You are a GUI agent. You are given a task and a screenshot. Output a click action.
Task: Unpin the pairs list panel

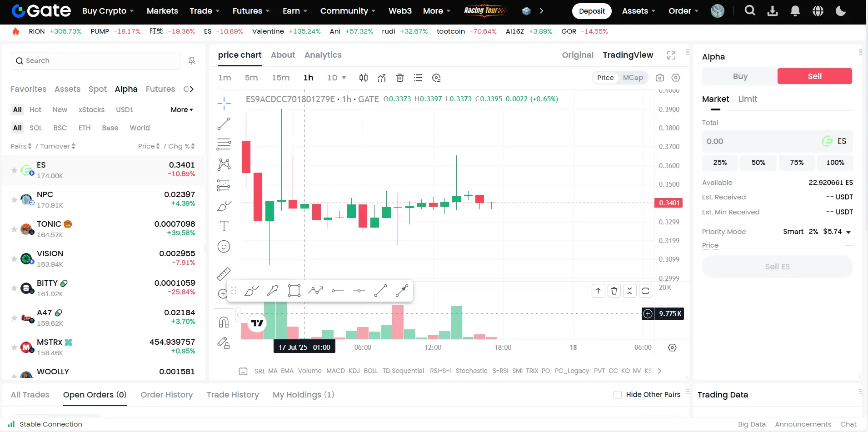[192, 60]
